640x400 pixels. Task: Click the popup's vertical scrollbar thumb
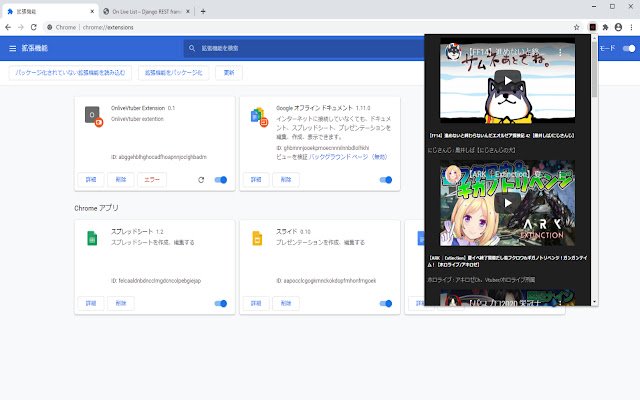tap(595, 69)
